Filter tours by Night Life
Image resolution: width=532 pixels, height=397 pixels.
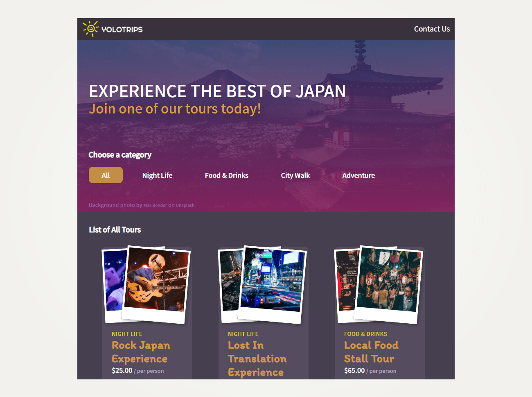[x=157, y=175]
